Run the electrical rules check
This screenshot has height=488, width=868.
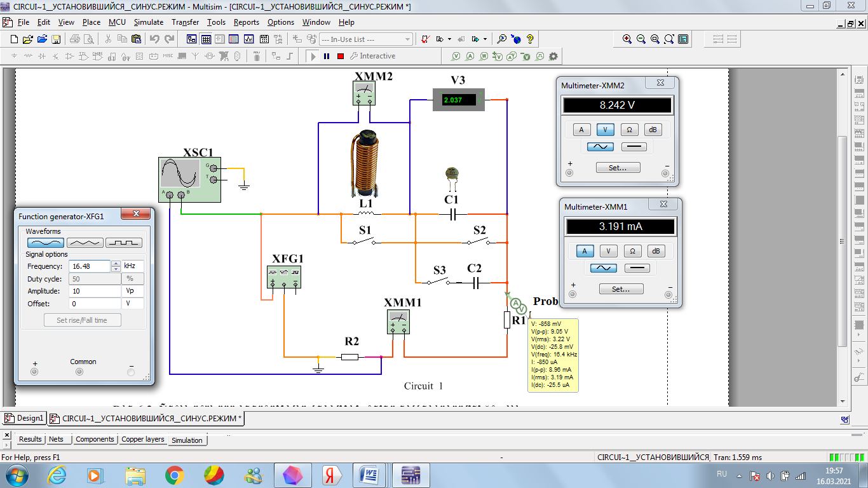424,39
